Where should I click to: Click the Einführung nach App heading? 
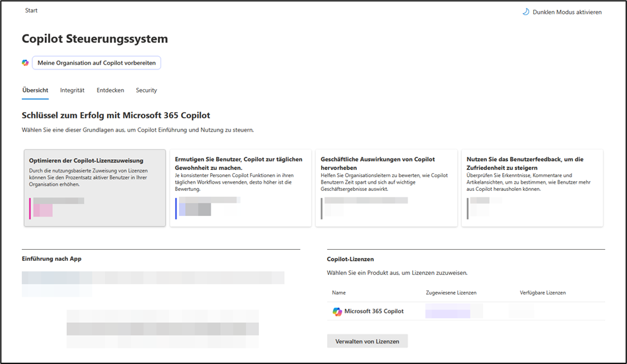tap(52, 259)
